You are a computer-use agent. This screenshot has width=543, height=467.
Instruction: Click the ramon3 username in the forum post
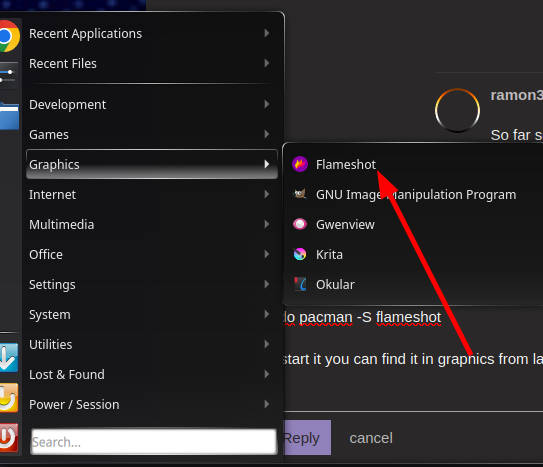pos(516,95)
